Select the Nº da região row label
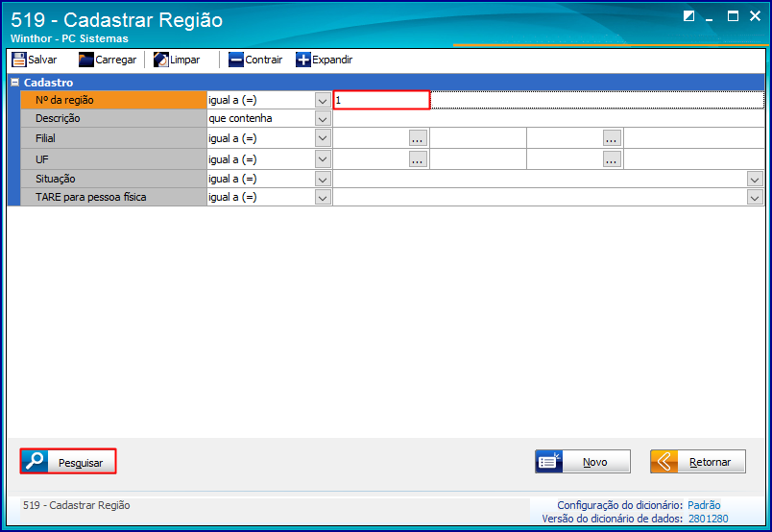The image size is (772, 532). (x=113, y=100)
